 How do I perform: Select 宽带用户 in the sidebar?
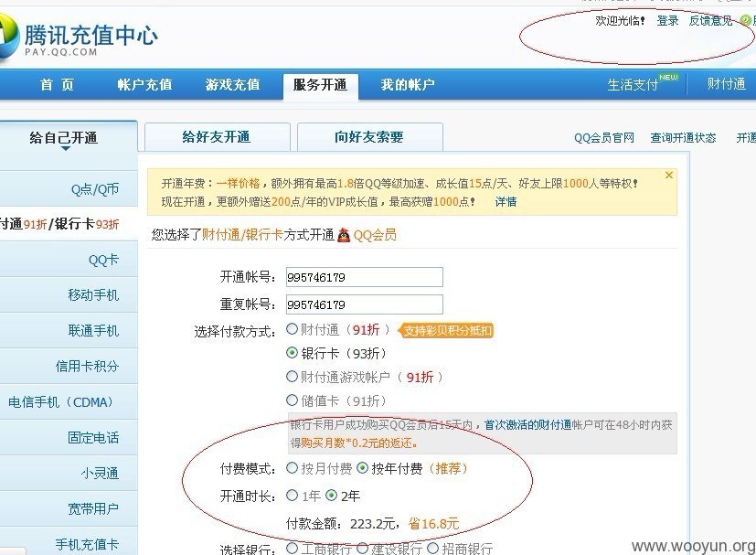pos(93,508)
